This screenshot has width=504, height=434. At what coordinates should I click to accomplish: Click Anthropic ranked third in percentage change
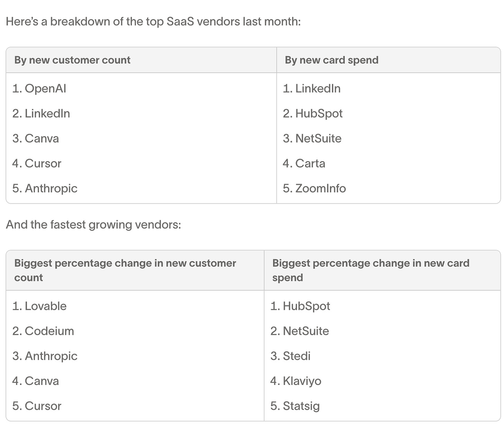point(45,356)
